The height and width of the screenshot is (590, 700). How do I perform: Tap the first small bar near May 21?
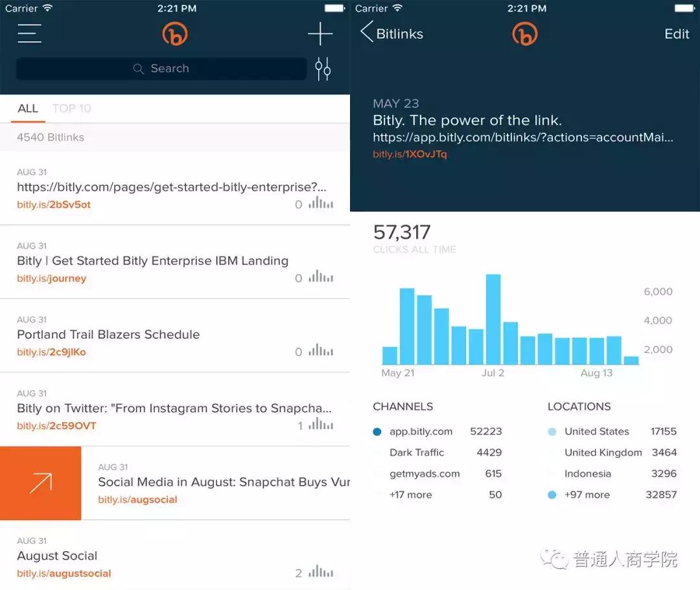point(390,356)
